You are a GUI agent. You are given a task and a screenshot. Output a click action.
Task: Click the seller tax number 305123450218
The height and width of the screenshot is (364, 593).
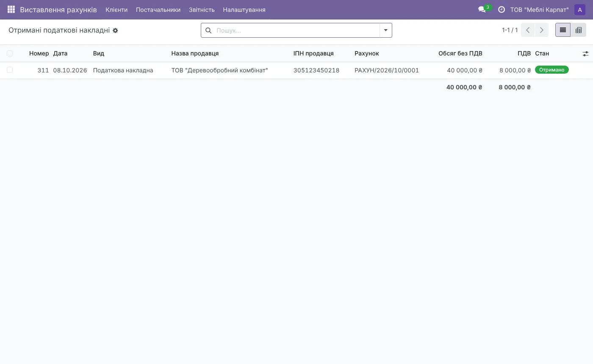pos(316,70)
